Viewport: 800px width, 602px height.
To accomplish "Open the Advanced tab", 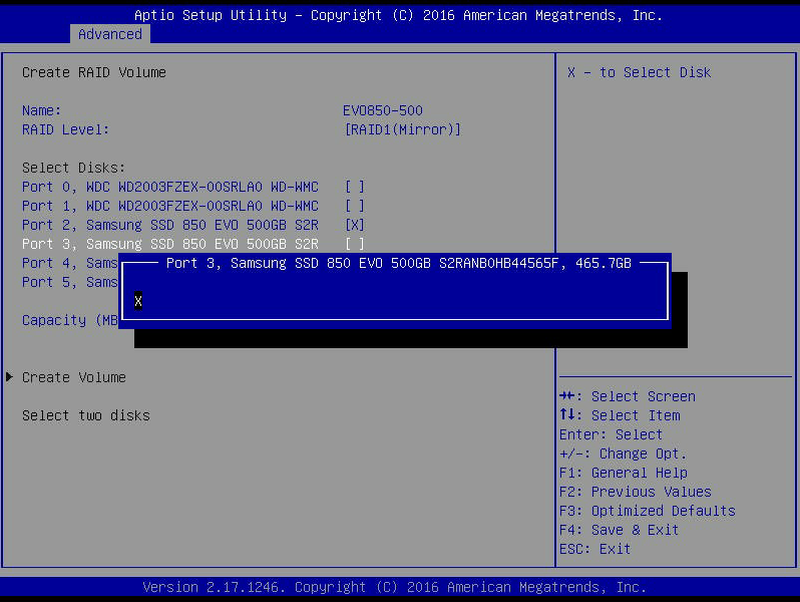I will [110, 34].
